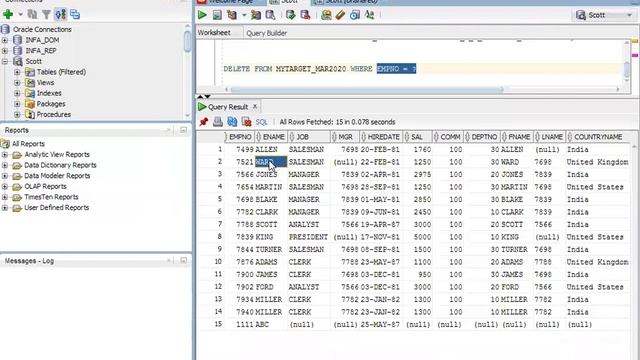The width and height of the screenshot is (640, 360).
Task: Click the splitter collapse-up arrow above Query Result
Action: [200, 97]
